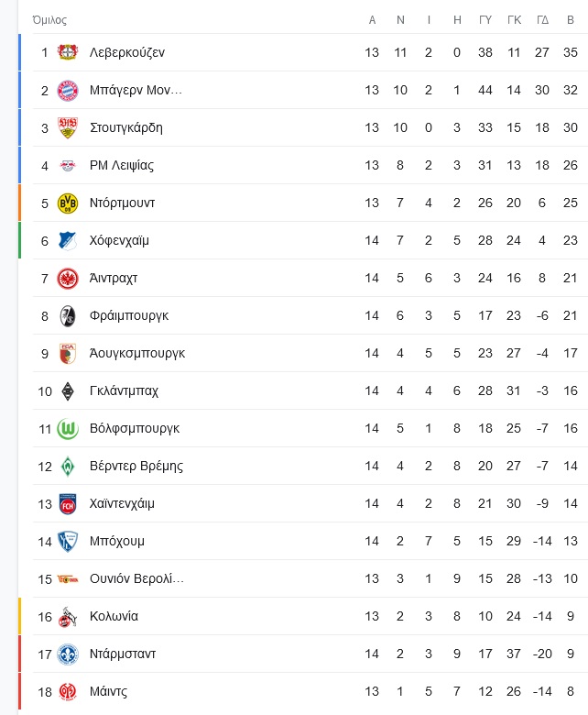Click the Ντάρμσταντ team name
The image size is (588, 715).
click(123, 654)
